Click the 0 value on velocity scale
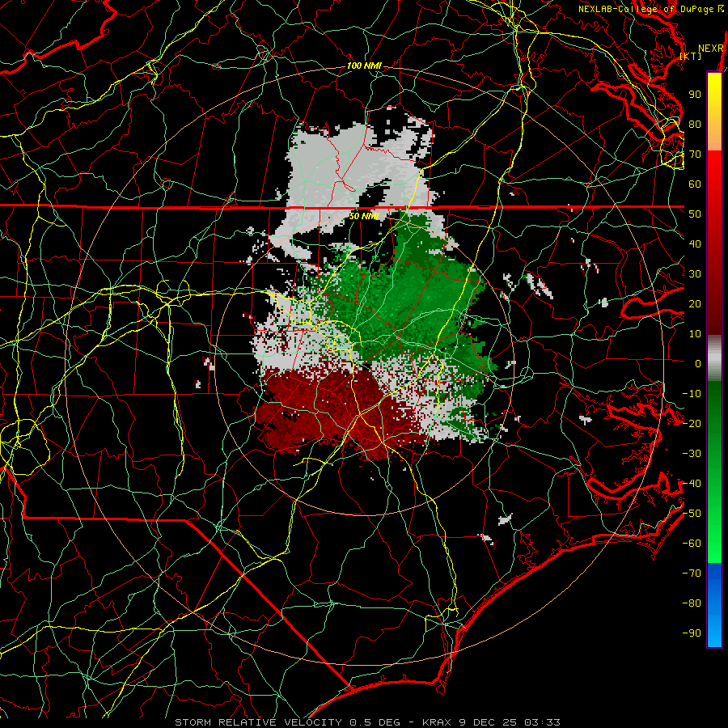The width and height of the screenshot is (728, 728). click(x=698, y=364)
